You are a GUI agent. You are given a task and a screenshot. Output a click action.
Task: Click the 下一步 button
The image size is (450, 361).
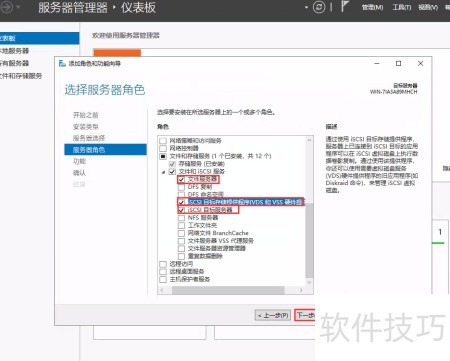pos(305,315)
